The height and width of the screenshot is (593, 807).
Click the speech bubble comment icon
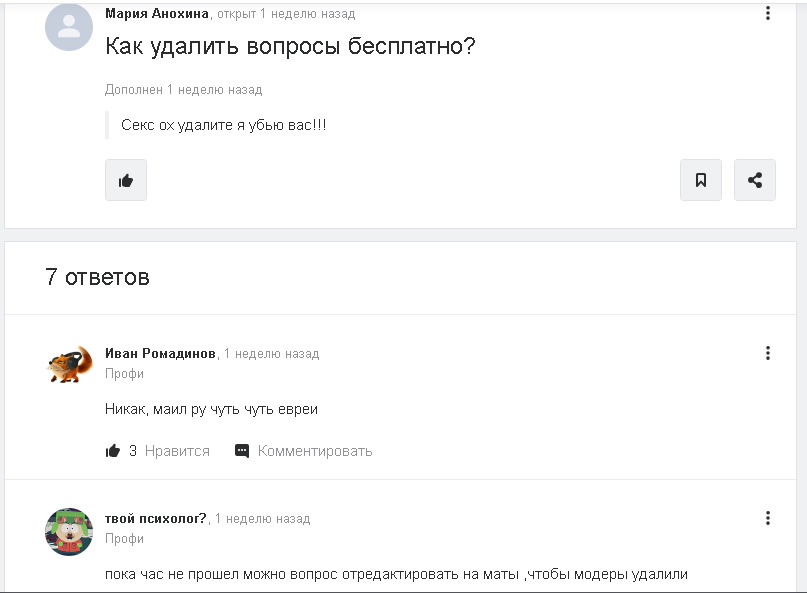pos(242,451)
